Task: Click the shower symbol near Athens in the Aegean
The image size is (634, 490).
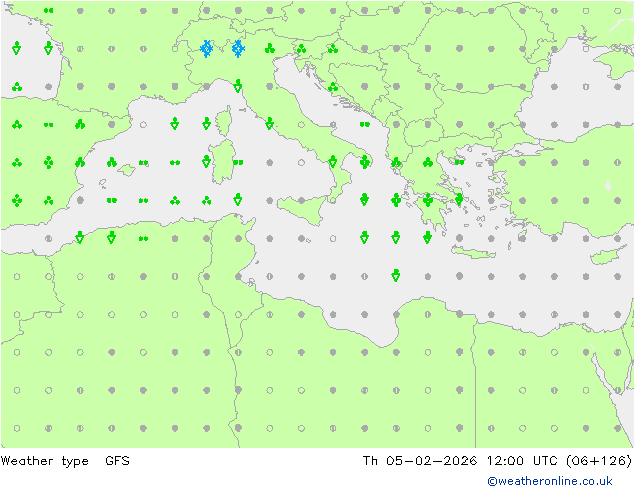Action: click(459, 199)
